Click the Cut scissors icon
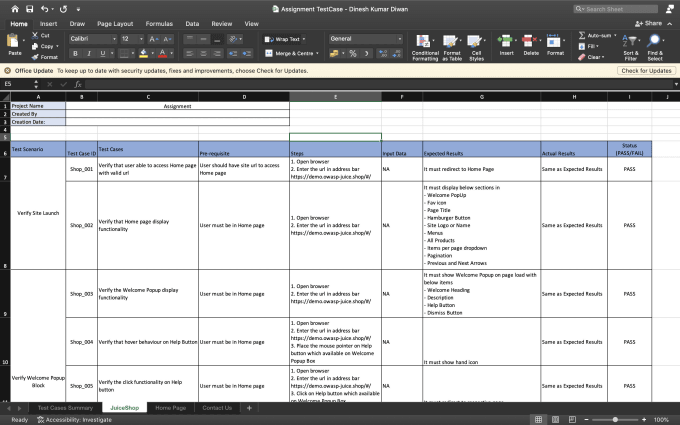This screenshot has width=680, height=425. click(x=35, y=36)
